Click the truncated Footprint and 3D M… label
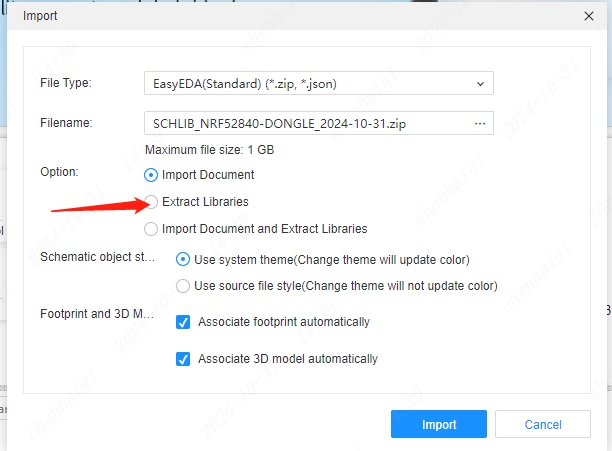612x451 pixels. (97, 314)
